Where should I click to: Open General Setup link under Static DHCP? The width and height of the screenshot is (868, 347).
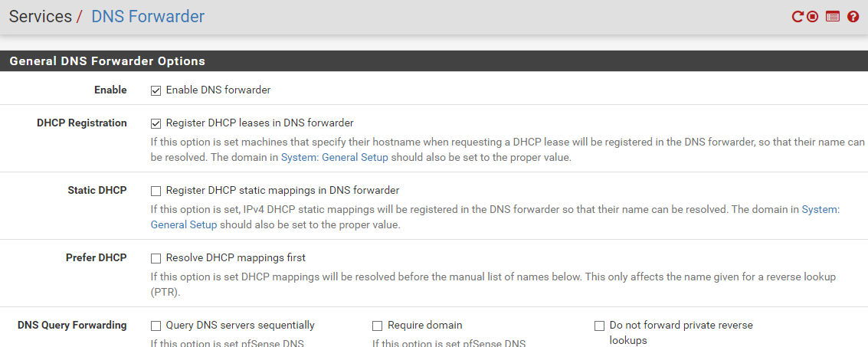(184, 225)
